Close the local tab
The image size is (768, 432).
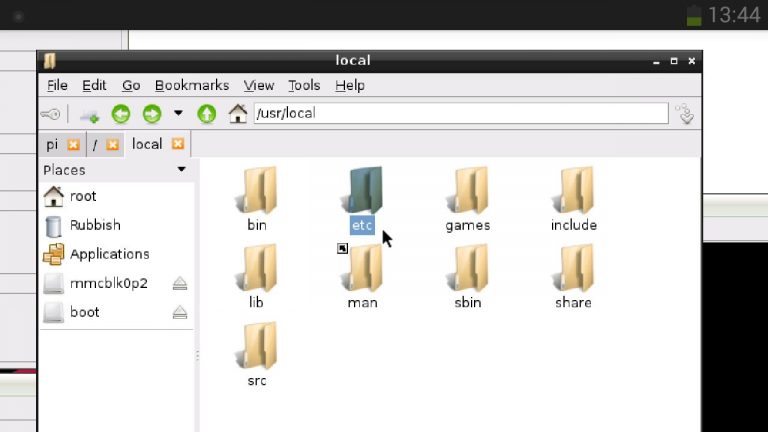[x=178, y=144]
